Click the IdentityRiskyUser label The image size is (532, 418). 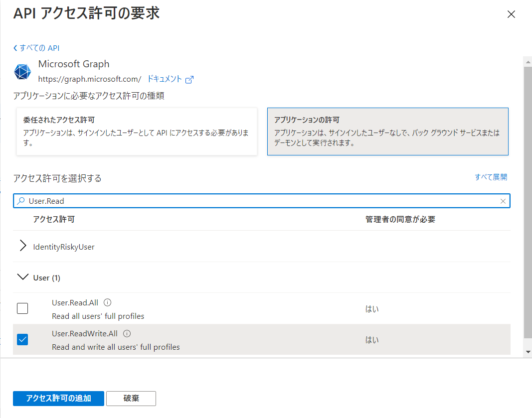64,247
